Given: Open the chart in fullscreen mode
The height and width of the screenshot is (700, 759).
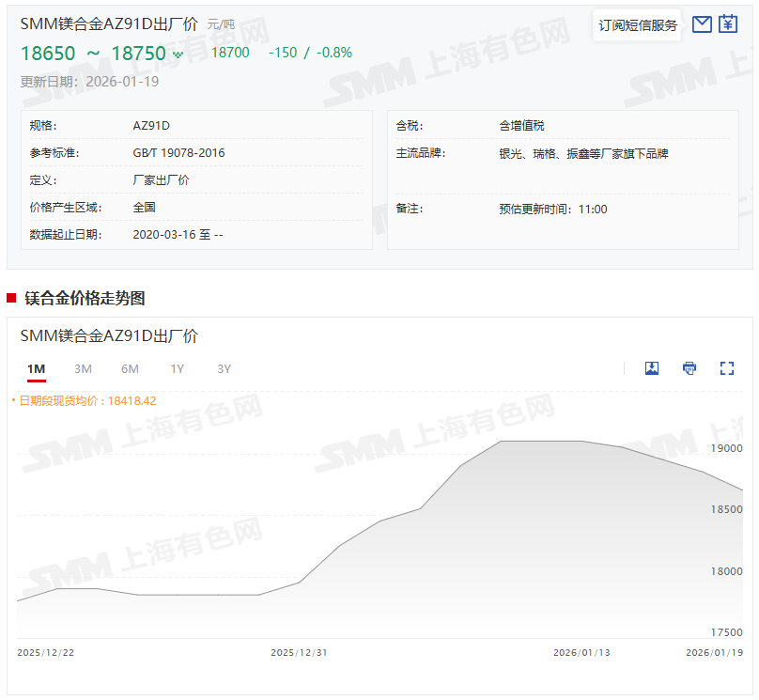Looking at the screenshot, I should [726, 368].
